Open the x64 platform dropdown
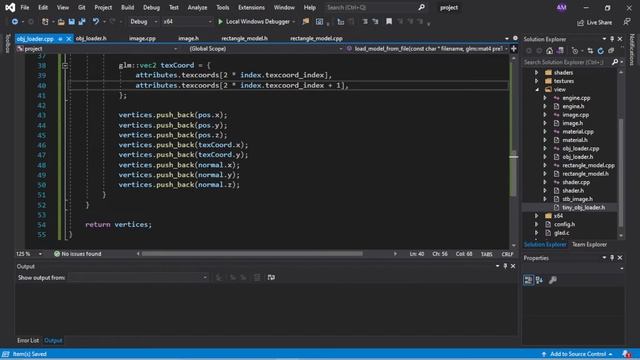Image resolution: width=640 pixels, height=360 pixels. [187, 22]
